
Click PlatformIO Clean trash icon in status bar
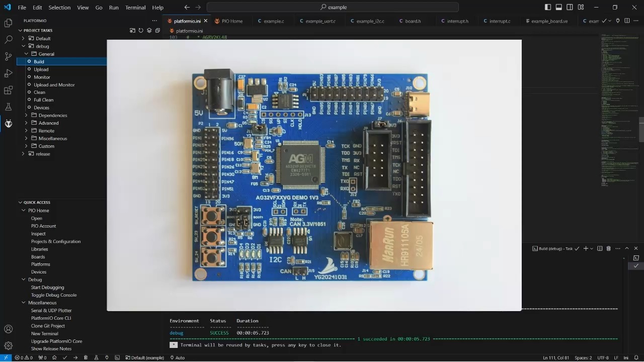[86, 358]
